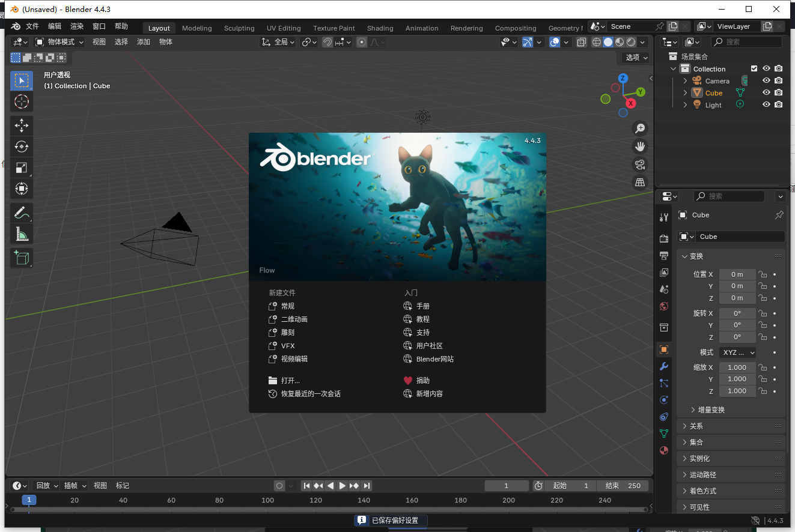Open the XYZ 欧拉 rotation mode dropdown
Screen dimensions: 795x532
(737, 352)
